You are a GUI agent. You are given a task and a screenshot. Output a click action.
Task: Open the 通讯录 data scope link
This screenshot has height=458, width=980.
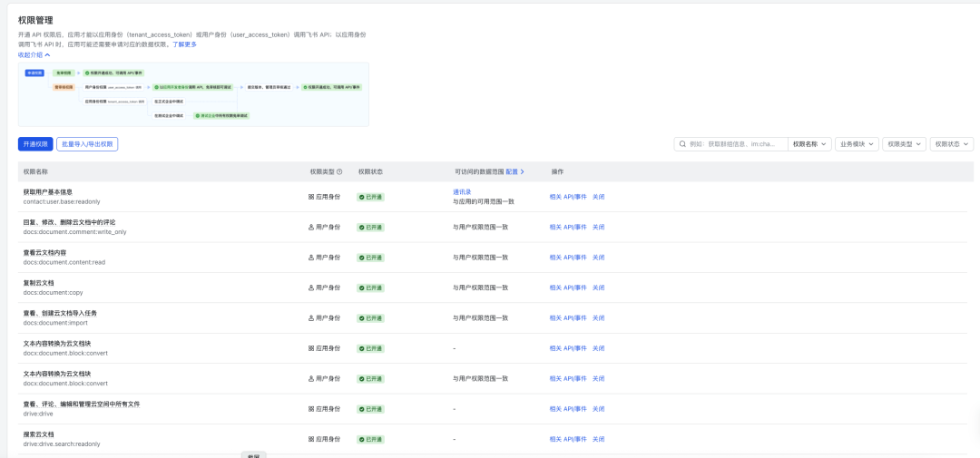(x=462, y=191)
